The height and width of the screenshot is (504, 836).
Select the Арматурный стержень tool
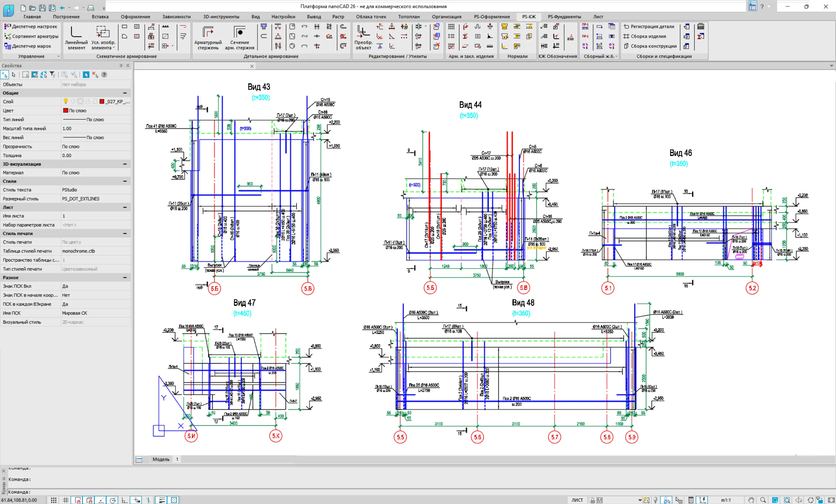pos(208,37)
